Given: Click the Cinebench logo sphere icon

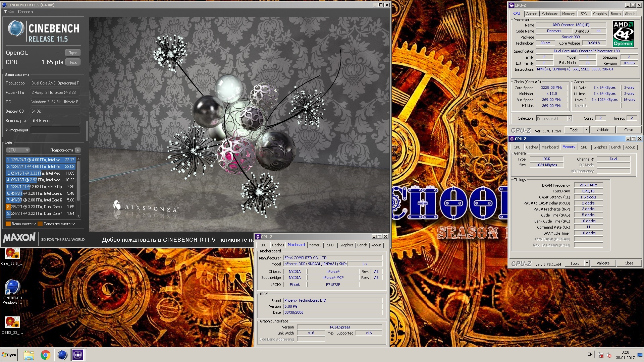Looking at the screenshot, I should pyautogui.click(x=16, y=28).
